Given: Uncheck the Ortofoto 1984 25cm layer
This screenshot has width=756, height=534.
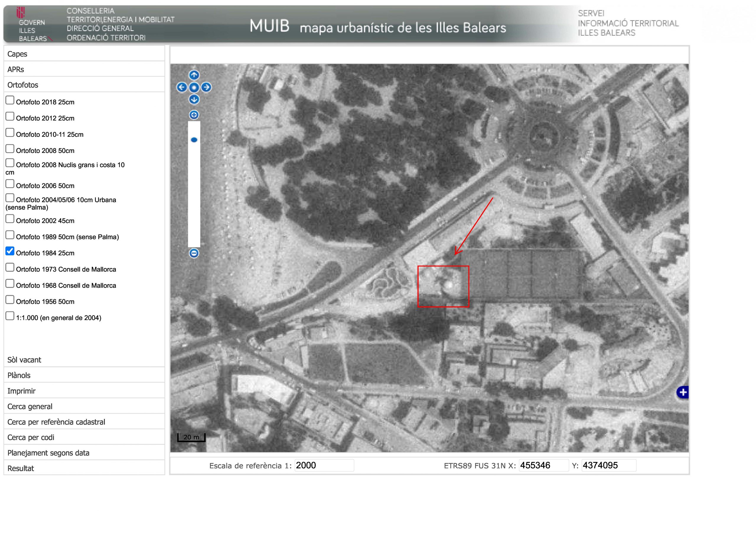Looking at the screenshot, I should point(10,251).
